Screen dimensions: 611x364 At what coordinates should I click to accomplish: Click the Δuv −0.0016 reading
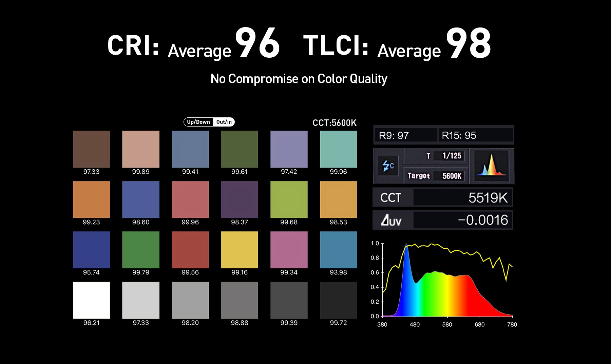(443, 220)
